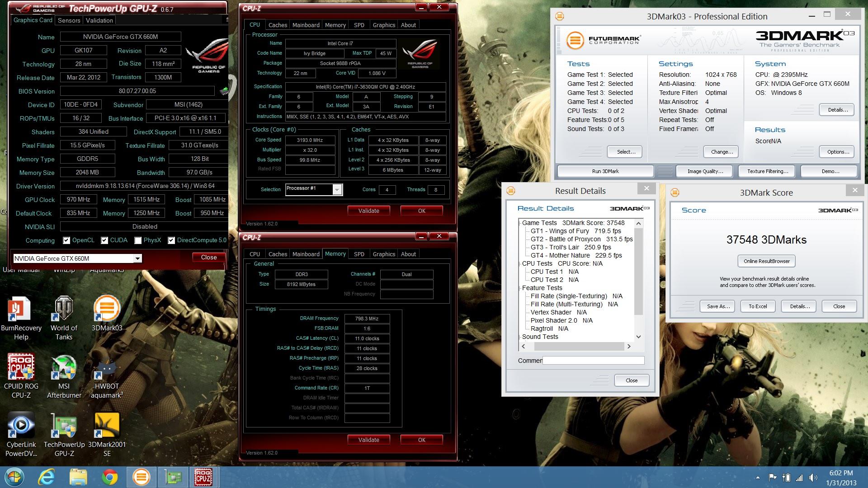Click OK in the lower CPU-Z Memory window

[421, 440]
